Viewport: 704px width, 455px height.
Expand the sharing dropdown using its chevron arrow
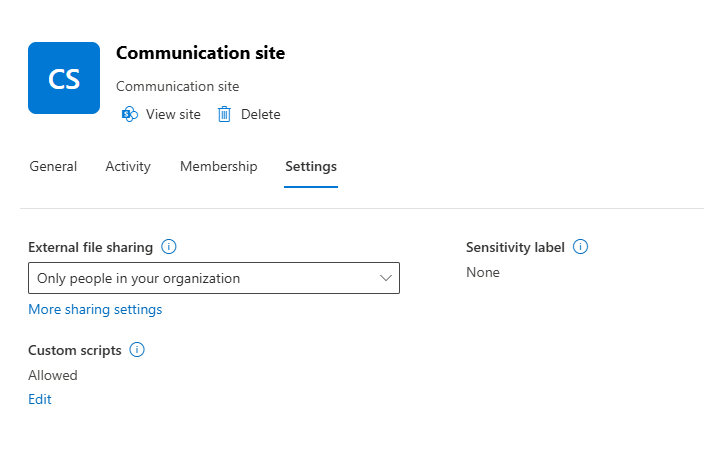(x=386, y=278)
